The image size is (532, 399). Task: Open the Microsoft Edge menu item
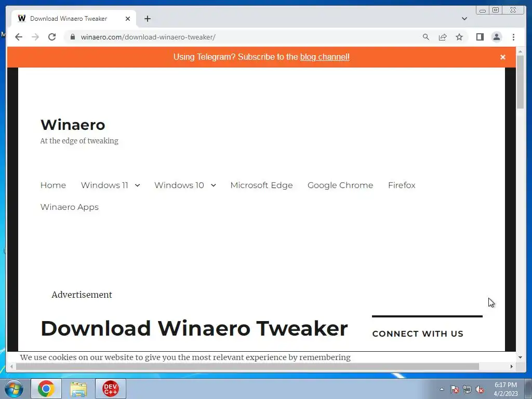click(x=262, y=185)
